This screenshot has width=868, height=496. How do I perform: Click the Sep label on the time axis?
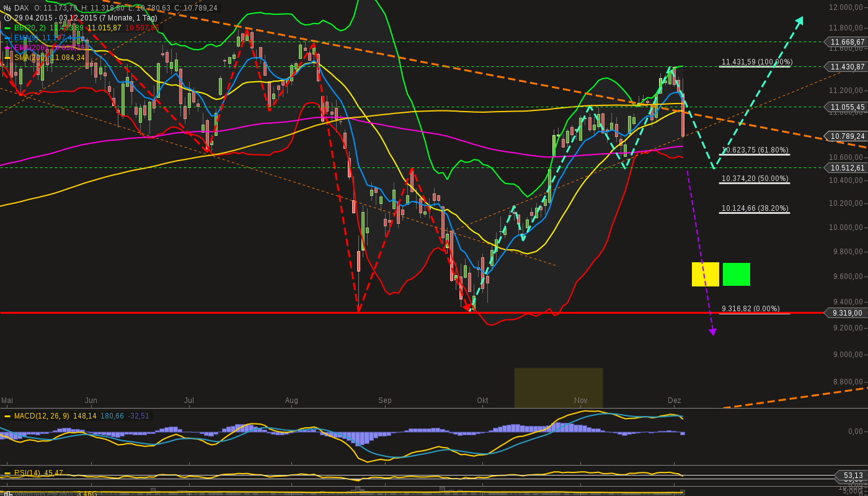pyautogui.click(x=385, y=401)
